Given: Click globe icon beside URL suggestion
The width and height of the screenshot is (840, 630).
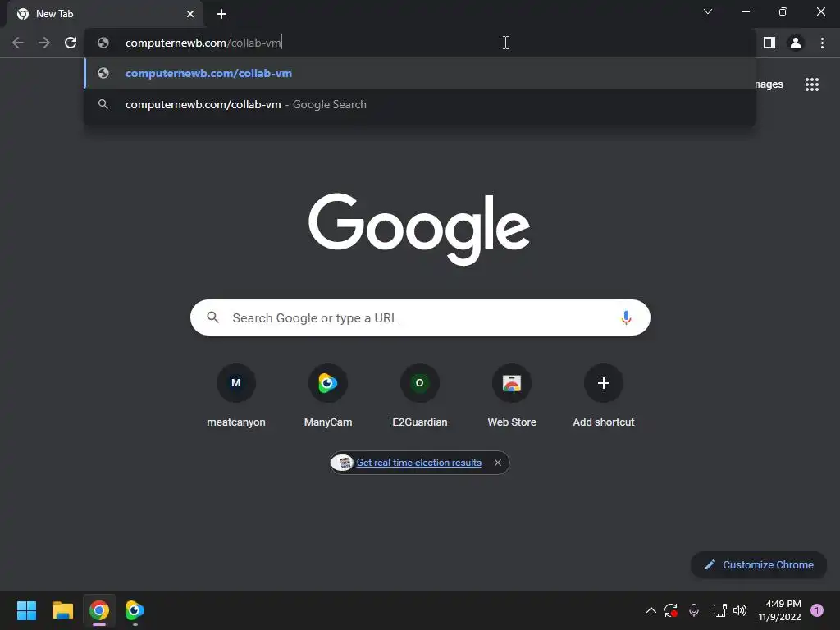Looking at the screenshot, I should 103,73.
